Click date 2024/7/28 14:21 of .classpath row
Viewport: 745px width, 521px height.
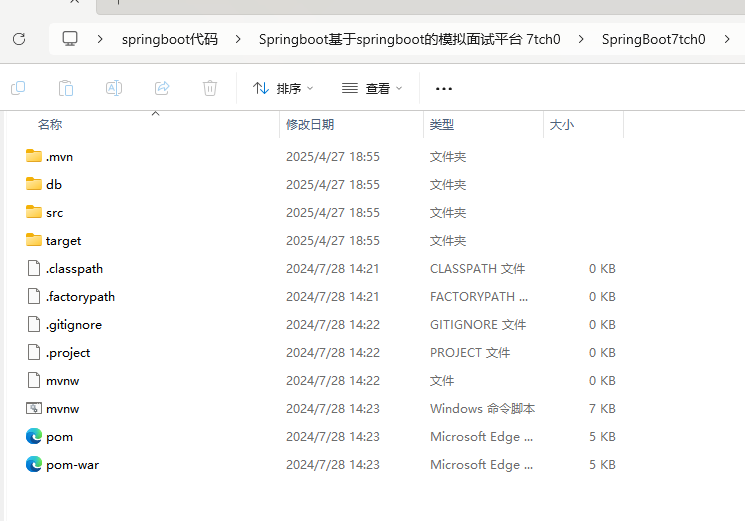tap(332, 269)
